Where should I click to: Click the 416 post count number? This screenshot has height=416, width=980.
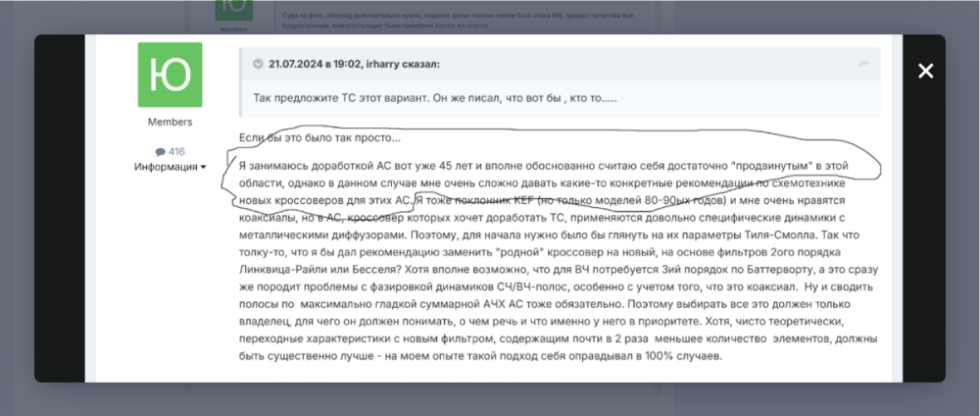click(176, 152)
